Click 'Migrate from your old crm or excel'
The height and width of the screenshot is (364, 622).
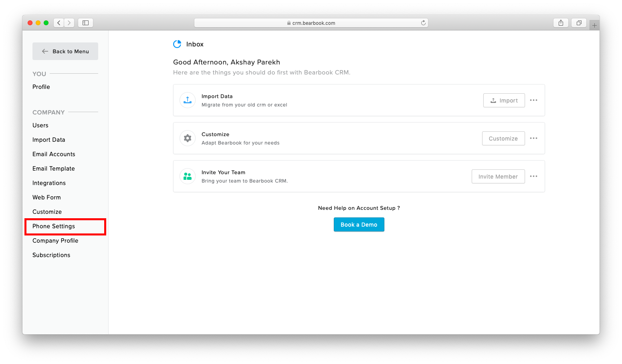click(x=244, y=105)
